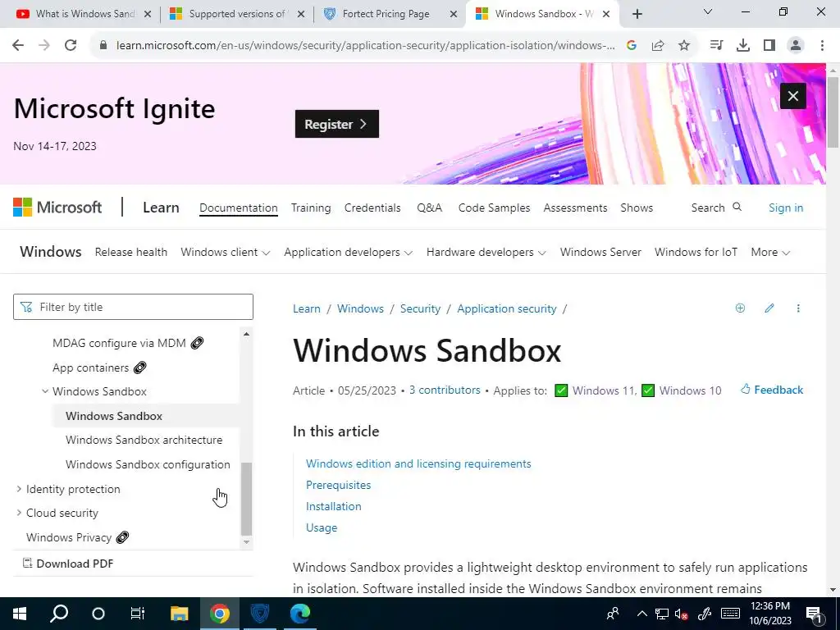840x630 pixels.
Task: Click Sign in link
Action: click(x=786, y=208)
